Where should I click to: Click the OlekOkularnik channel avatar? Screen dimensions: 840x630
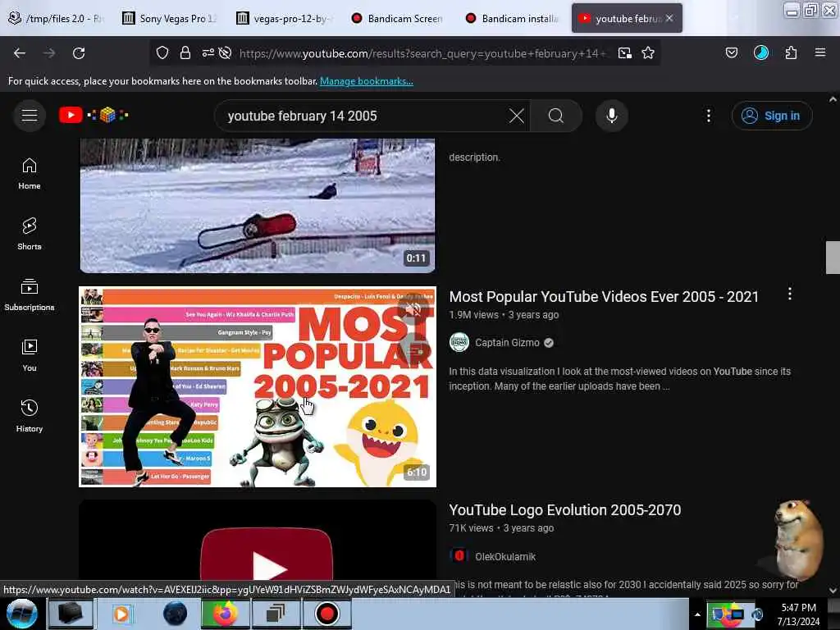point(459,555)
